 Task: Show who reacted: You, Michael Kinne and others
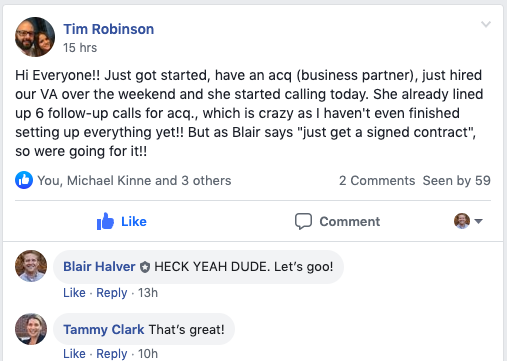tap(134, 180)
